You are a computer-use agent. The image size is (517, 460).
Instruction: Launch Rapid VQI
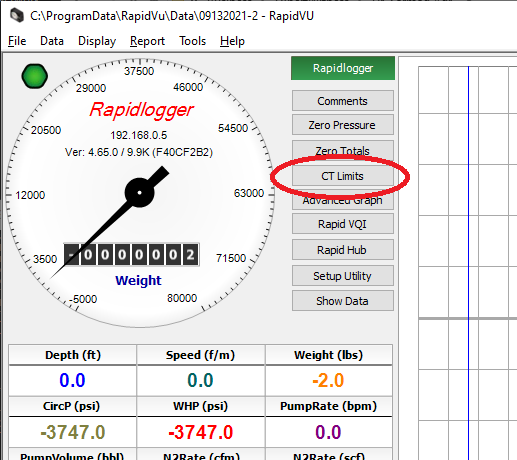[x=343, y=224]
